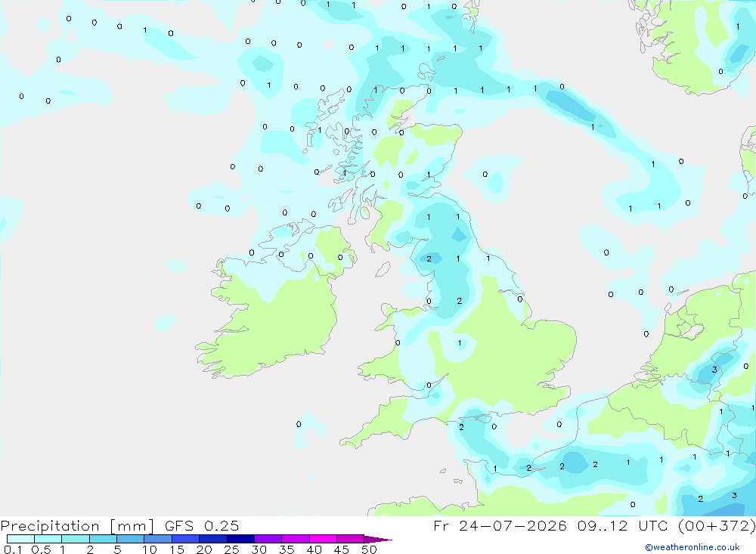Select the 5–10 mm legend color swatch
This screenshot has height=554, width=756.
coord(130,539)
